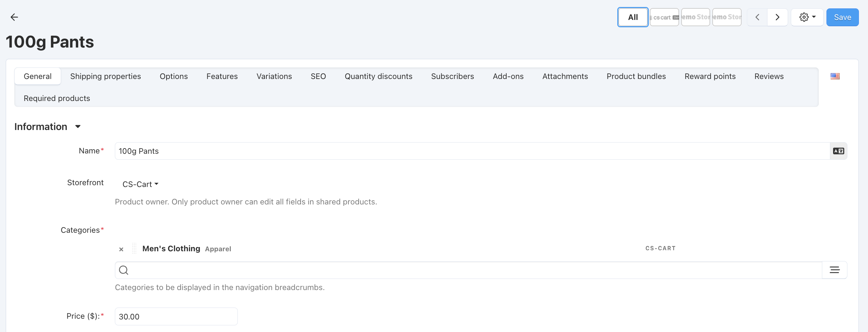Open the SEO tab

pos(318,76)
